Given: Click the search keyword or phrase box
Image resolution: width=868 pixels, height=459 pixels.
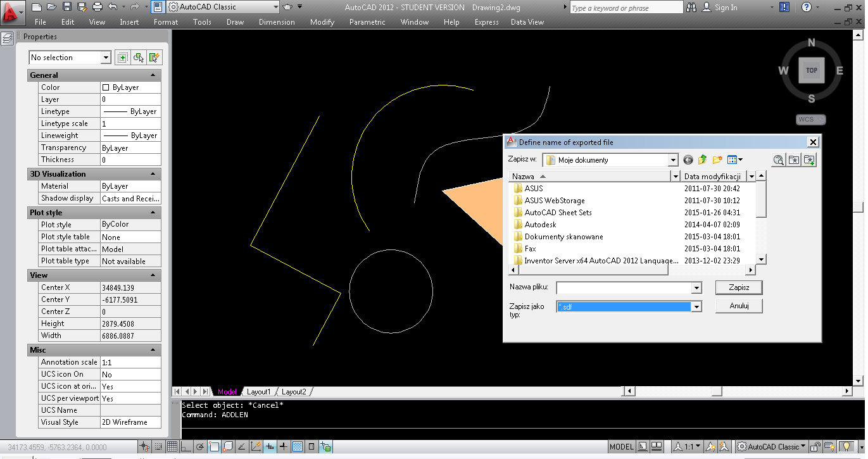Looking at the screenshot, I should 626,8.
